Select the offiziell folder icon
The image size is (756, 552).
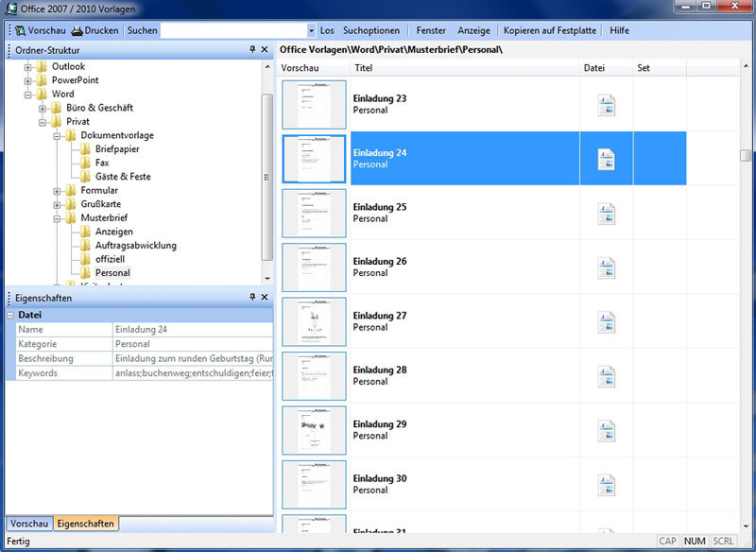tap(85, 259)
